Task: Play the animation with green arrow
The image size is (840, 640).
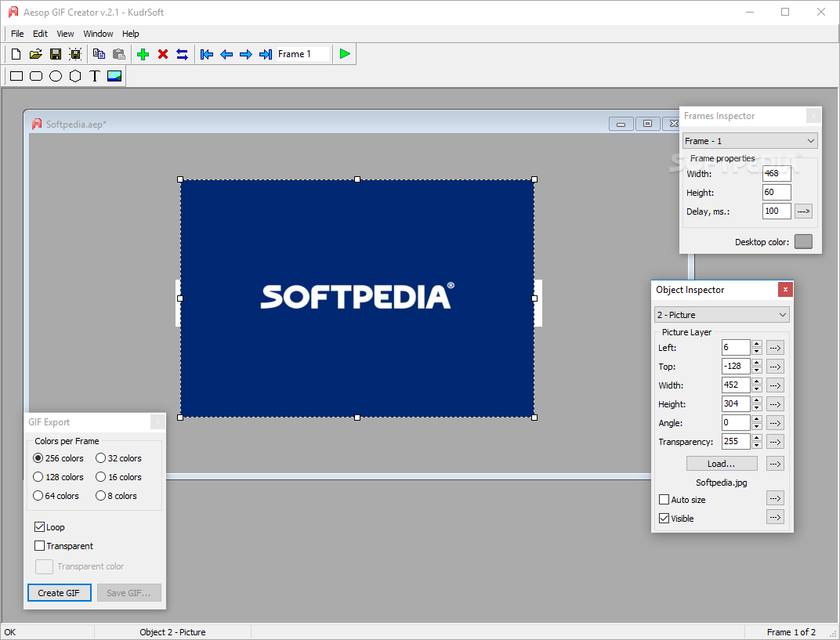Action: point(345,54)
